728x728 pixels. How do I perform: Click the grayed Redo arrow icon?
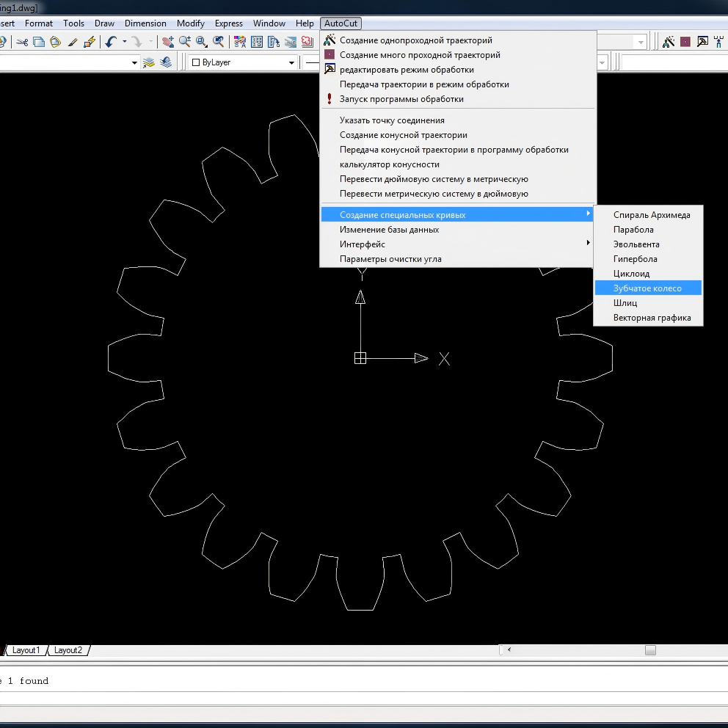click(x=137, y=43)
